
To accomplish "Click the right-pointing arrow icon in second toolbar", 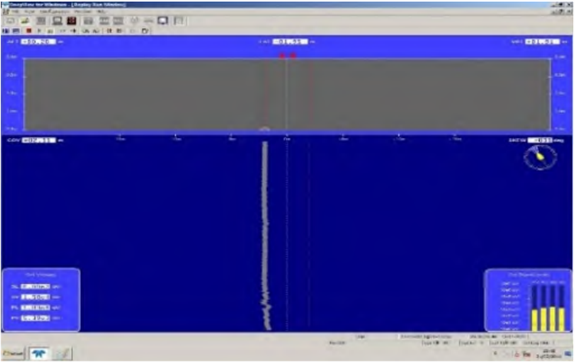I will [x=73, y=31].
